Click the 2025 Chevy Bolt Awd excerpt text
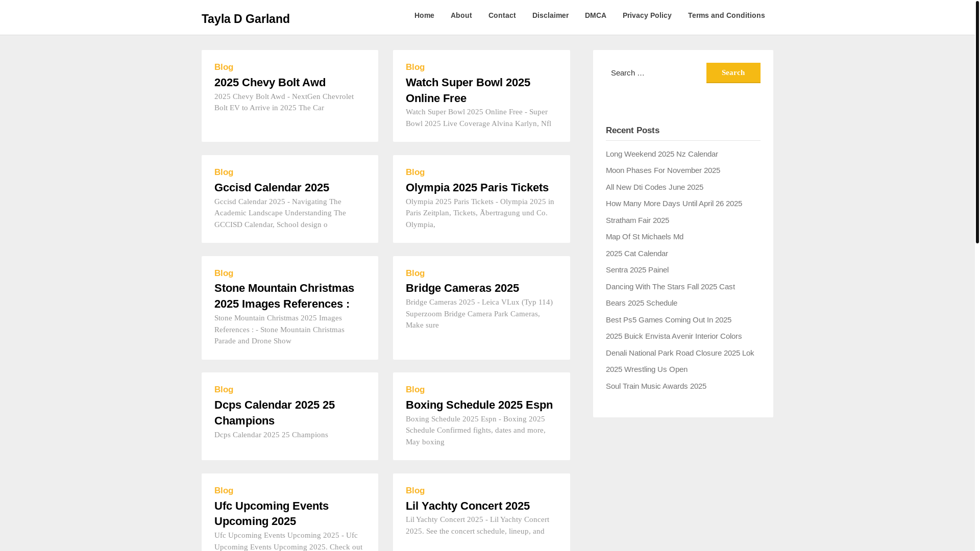Viewport: 980px width, 551px height. tap(284, 102)
